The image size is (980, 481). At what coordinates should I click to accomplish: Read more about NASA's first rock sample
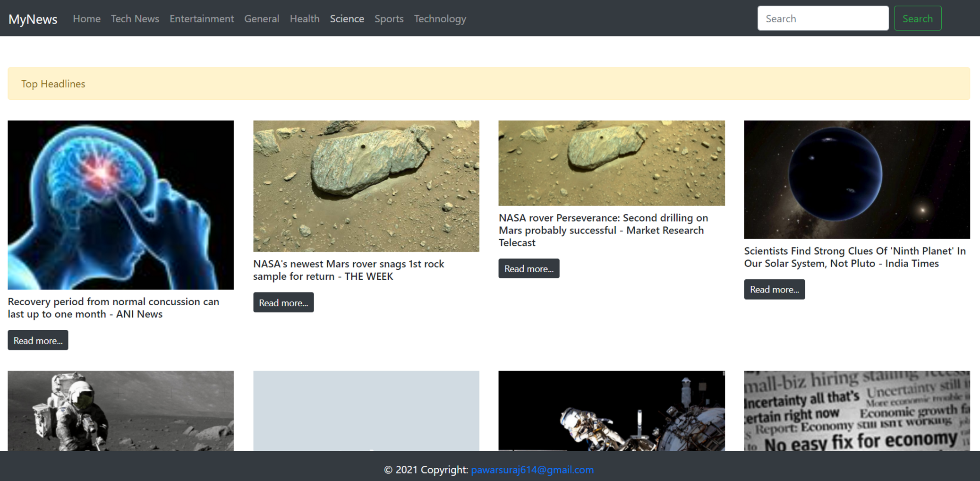tap(283, 302)
